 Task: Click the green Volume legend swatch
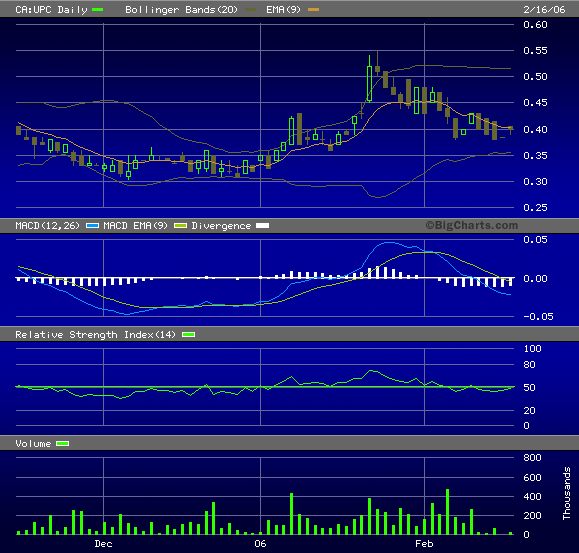point(62,443)
